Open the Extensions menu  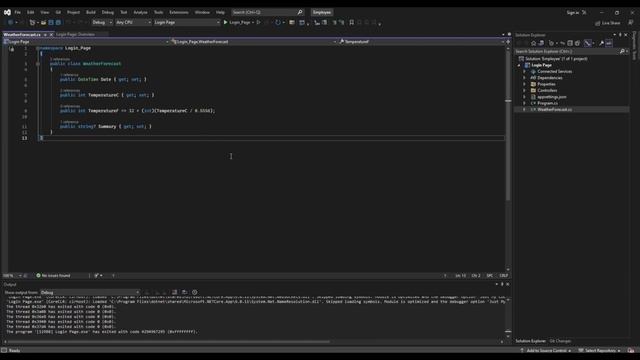(x=179, y=12)
